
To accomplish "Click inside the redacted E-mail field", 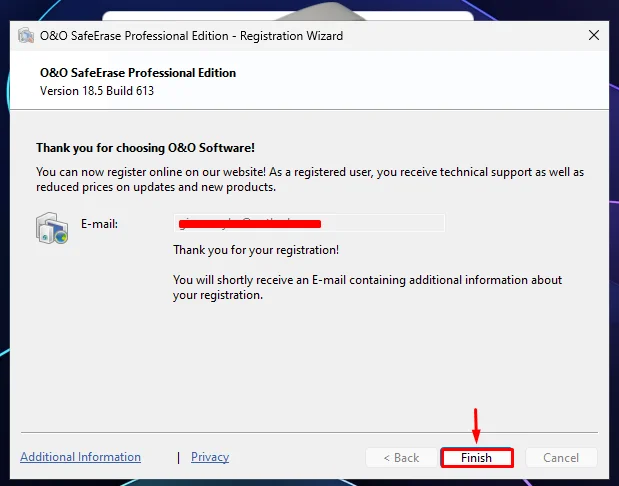I will (309, 223).
